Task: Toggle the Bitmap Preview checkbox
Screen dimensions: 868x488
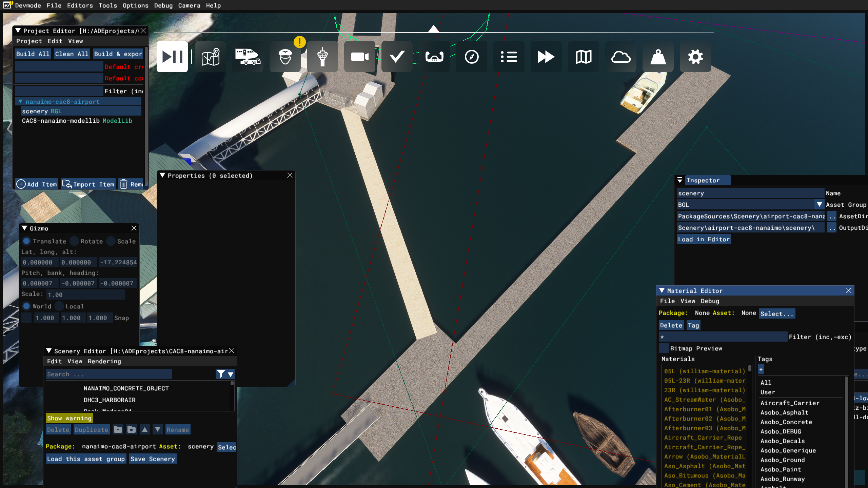Action: click(664, 348)
